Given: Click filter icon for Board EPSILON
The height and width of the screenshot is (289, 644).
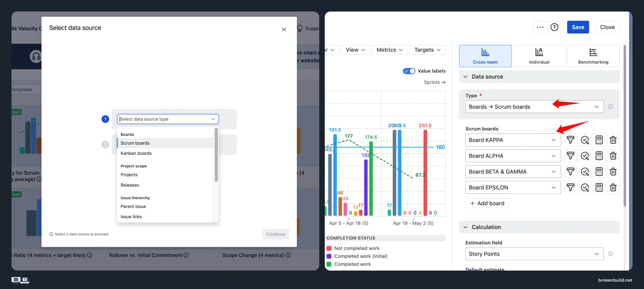Looking at the screenshot, I should pyautogui.click(x=570, y=187).
